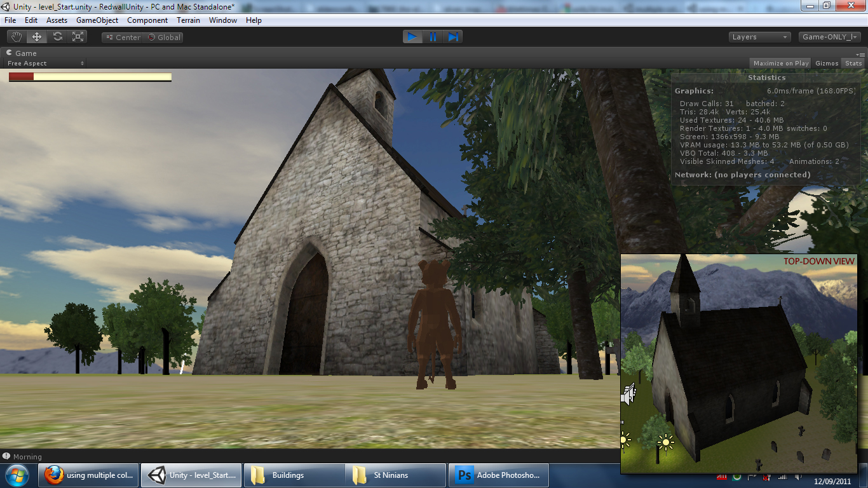Click the audio speaker gizmo in the top-down view

coord(628,395)
